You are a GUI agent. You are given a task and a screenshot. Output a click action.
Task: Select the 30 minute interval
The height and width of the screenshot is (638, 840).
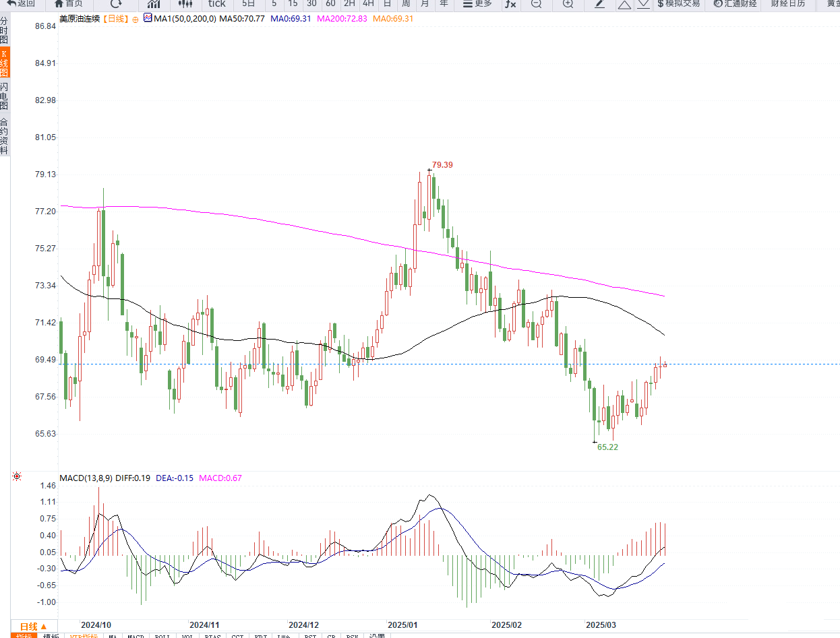[311, 3]
